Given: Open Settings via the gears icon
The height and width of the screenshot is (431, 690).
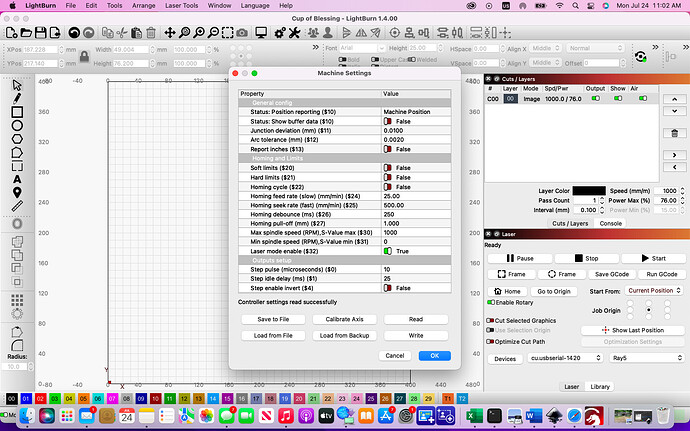Looking at the screenshot, I should (x=280, y=33).
